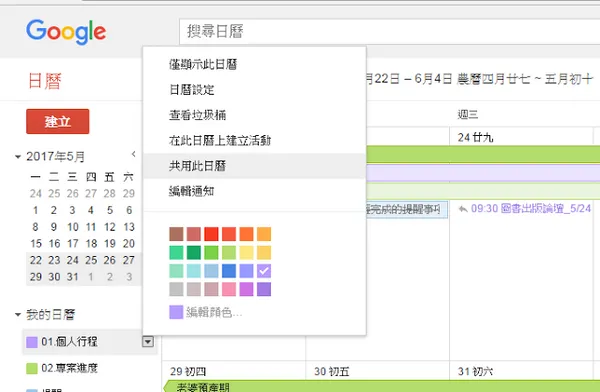The height and width of the screenshot is (392, 600).
Task: Select the checked lavender color swatch
Action: point(264,271)
